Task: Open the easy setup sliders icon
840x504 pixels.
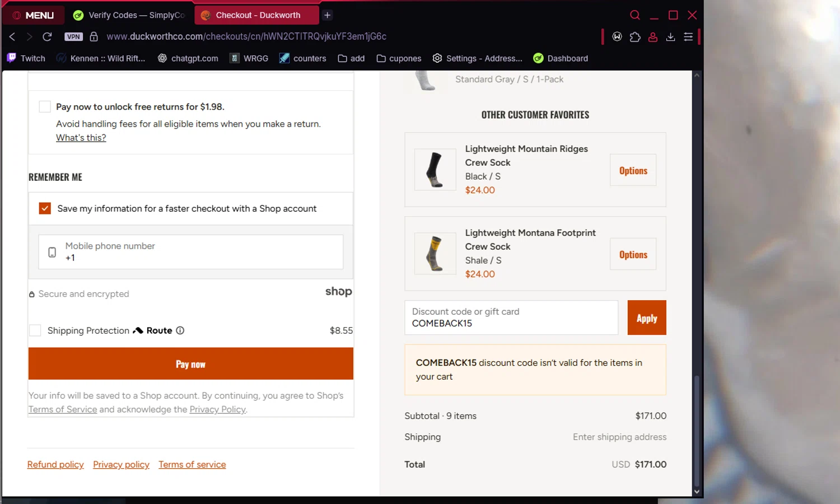Action: (688, 36)
